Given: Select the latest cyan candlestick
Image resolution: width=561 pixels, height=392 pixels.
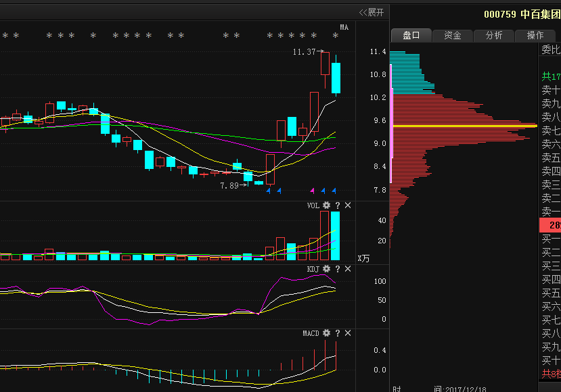Looking at the screenshot, I should 336,76.
